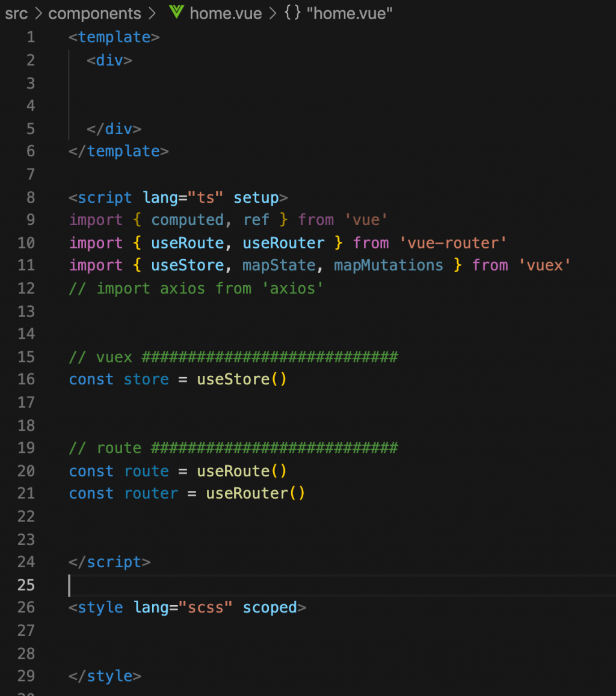Click the 'script' tag name on line 8

click(105, 197)
